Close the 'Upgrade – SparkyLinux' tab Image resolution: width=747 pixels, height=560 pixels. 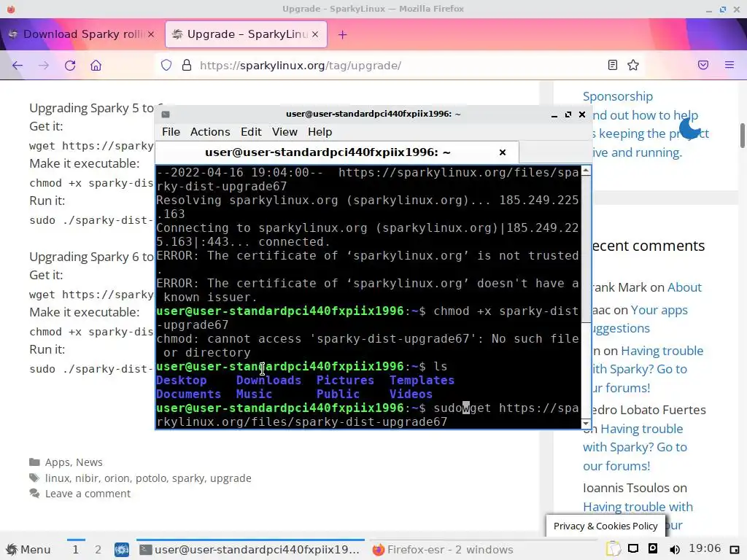coord(315,34)
